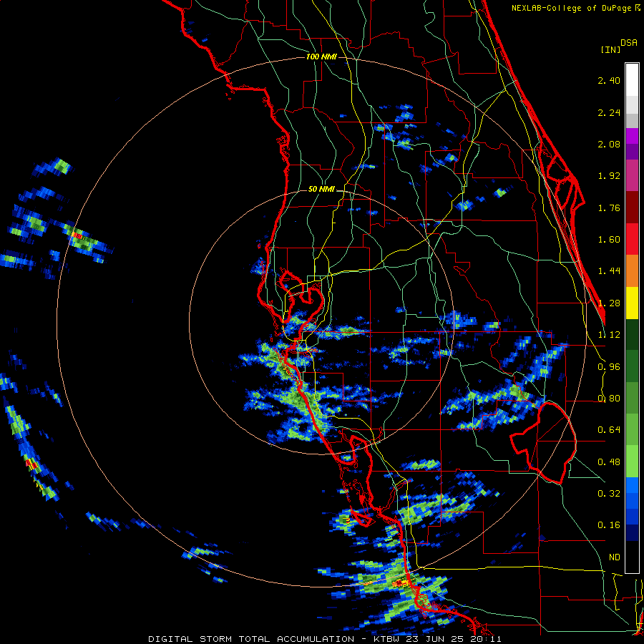Click the 2.40 legend value
644x644 pixels.
click(x=609, y=80)
